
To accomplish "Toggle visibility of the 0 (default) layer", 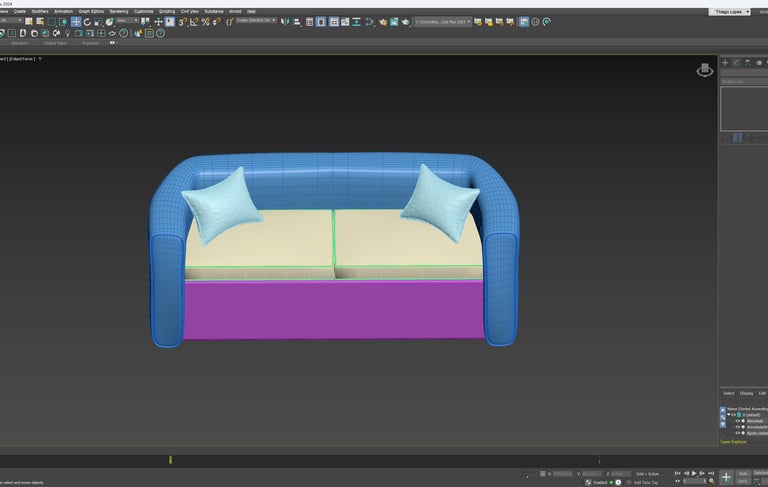I will (733, 414).
